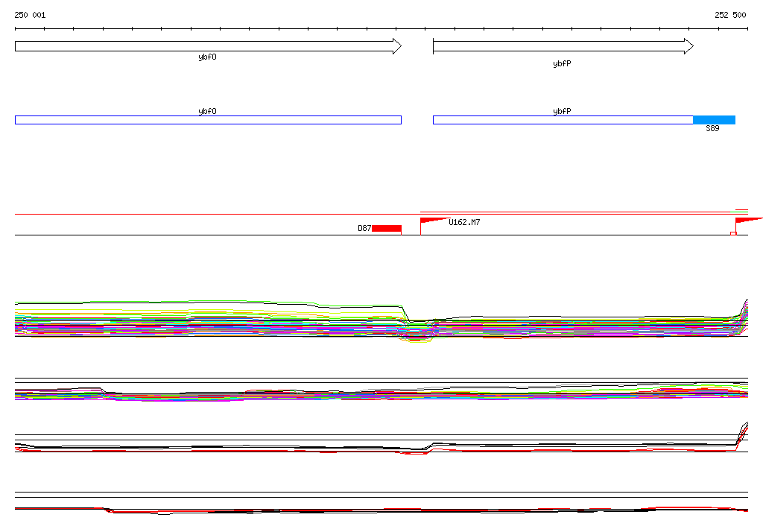Screen dimensions: 763x532
Task: Click the ybfP gene arrow
Action: tap(563, 46)
